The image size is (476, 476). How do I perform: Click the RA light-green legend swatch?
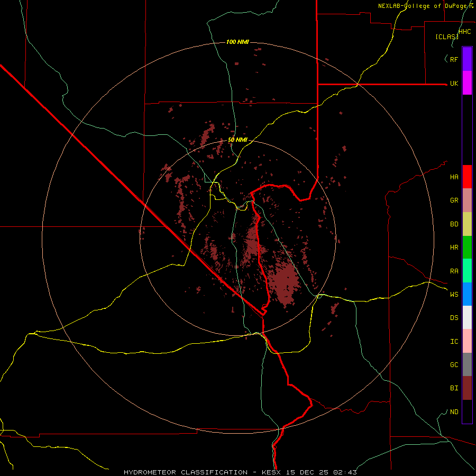point(467,271)
